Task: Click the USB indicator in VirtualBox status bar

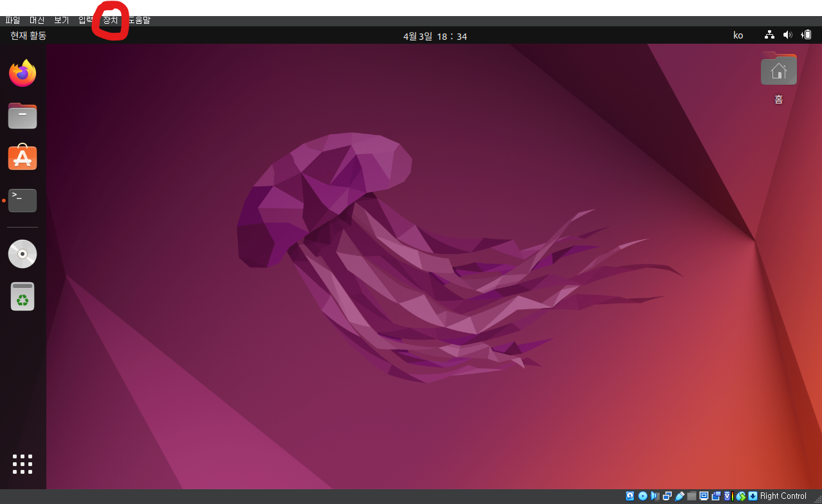Action: (680, 496)
